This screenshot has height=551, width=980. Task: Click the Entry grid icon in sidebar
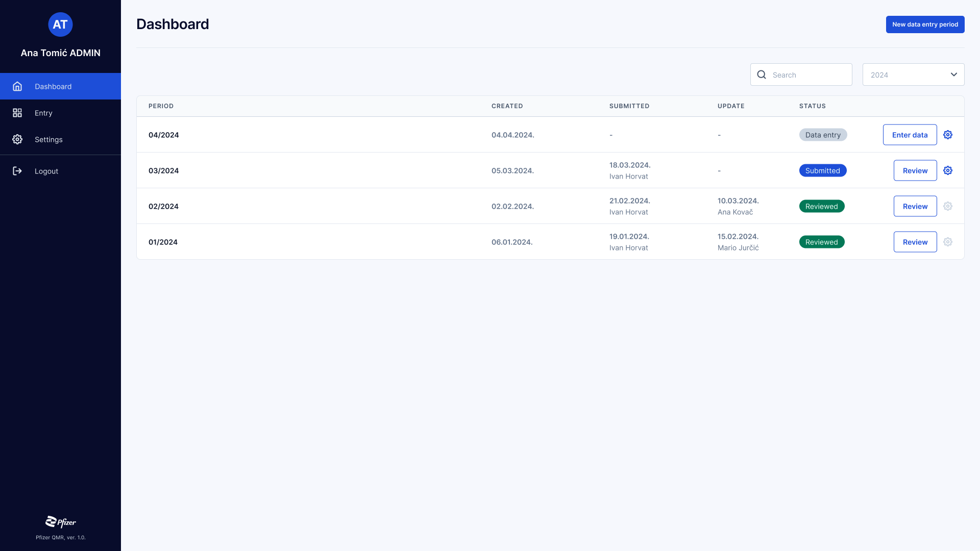[x=17, y=113]
